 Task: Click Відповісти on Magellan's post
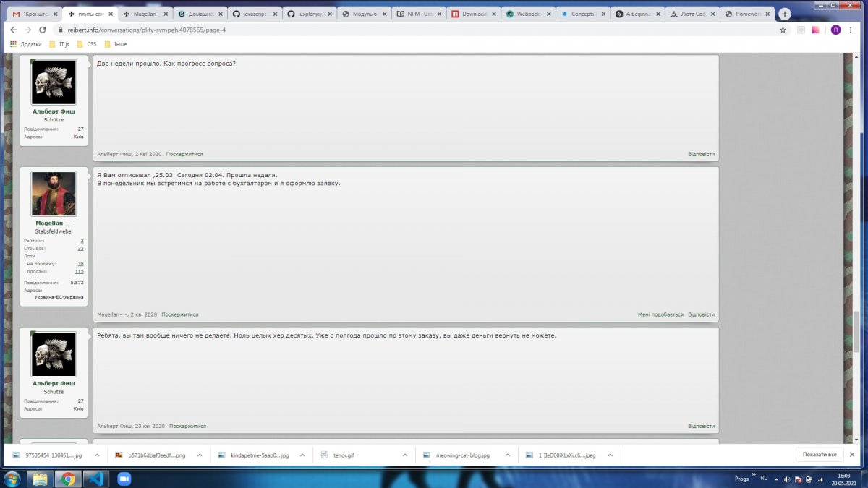tap(701, 314)
